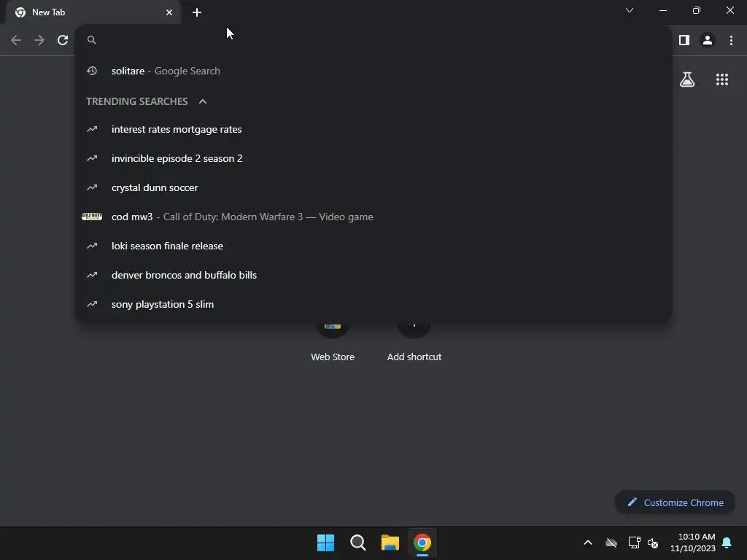
Task: Minimize the Chrome window
Action: click(662, 10)
